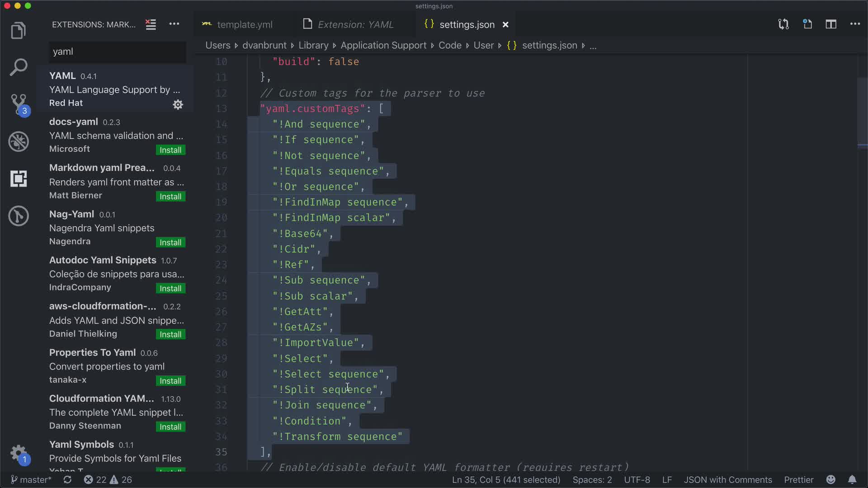Open the notifications bell in status bar
The height and width of the screenshot is (488, 868).
(x=852, y=479)
